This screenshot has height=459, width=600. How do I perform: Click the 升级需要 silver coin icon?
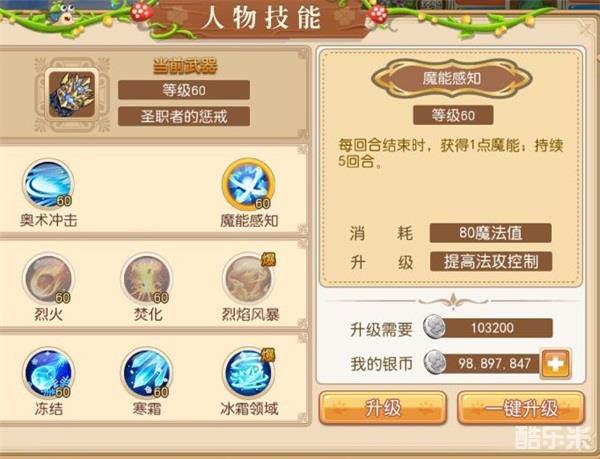click(x=435, y=327)
